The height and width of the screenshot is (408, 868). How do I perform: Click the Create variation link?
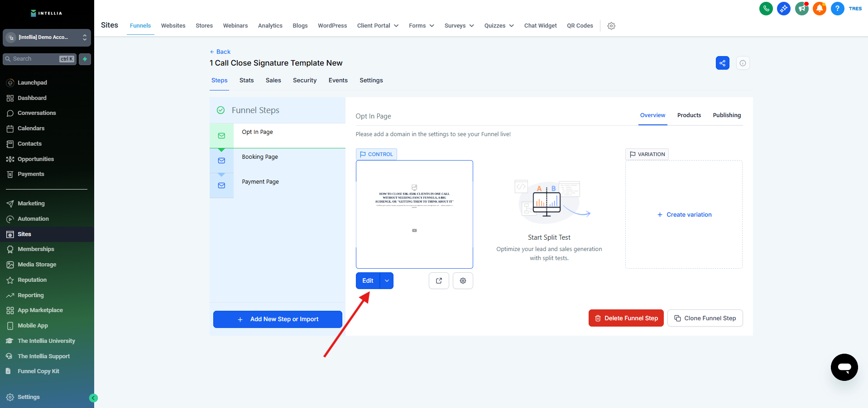coord(684,214)
